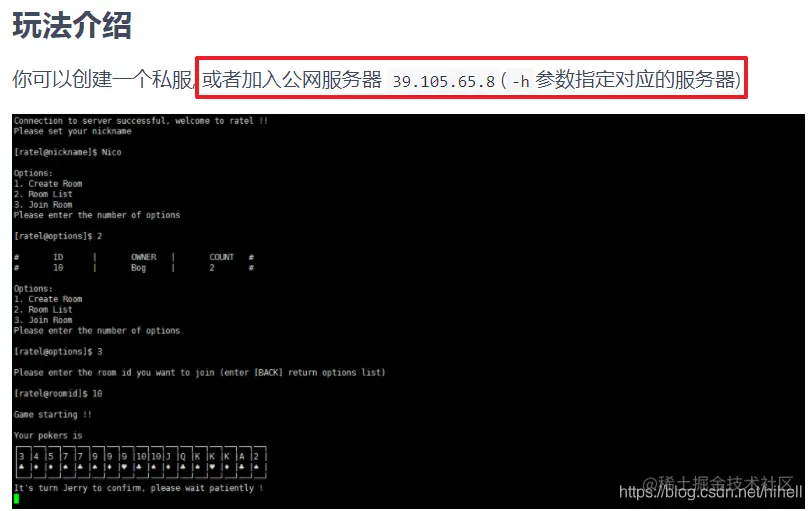Click the poker card showing A
The image size is (812, 511).
tap(244, 461)
